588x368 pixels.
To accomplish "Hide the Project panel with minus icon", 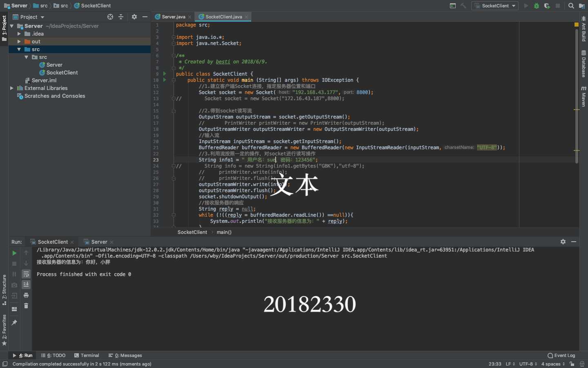I will tap(145, 17).
